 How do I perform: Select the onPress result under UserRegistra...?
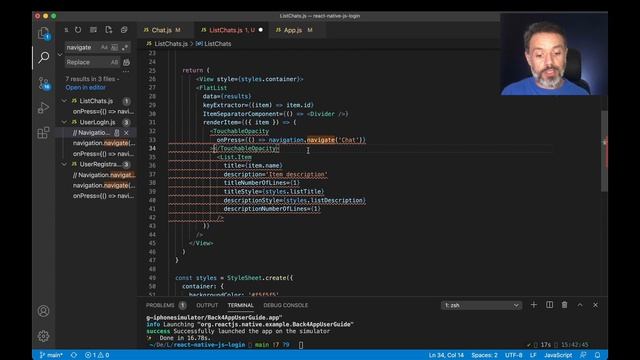click(x=103, y=196)
